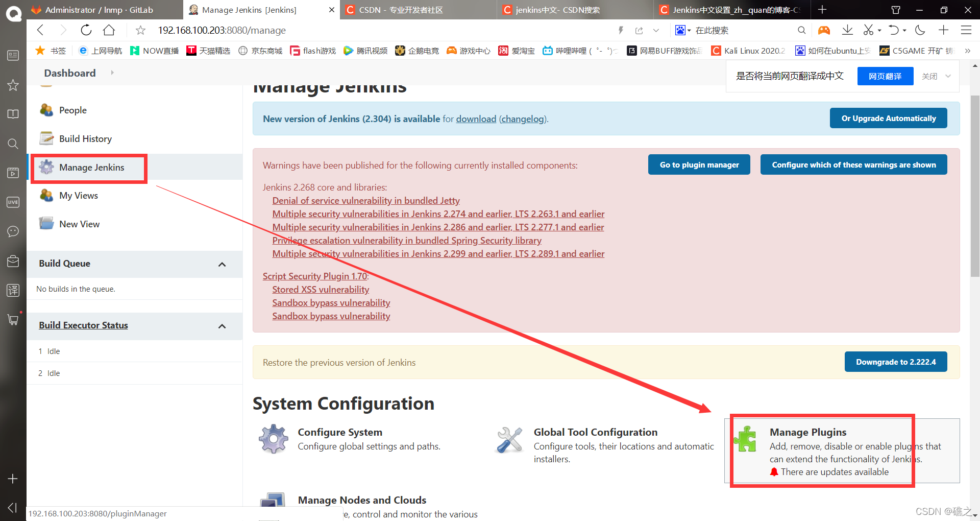Open a new browser tab
Viewport: 980px width, 521px height.
[822, 10]
